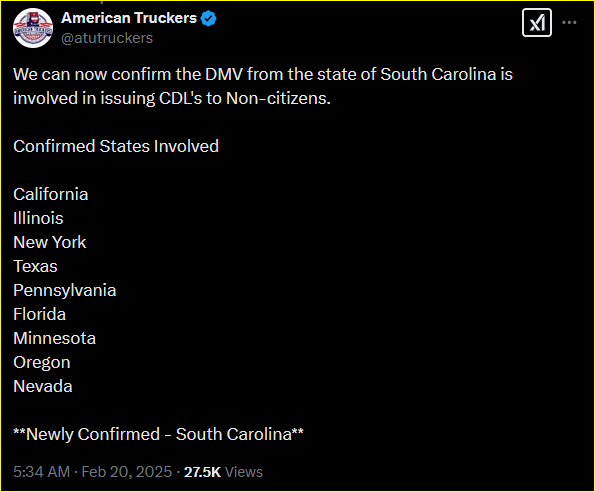Click the first sentence about South Carolina DMV
The height and width of the screenshot is (492, 595).
tap(263, 86)
